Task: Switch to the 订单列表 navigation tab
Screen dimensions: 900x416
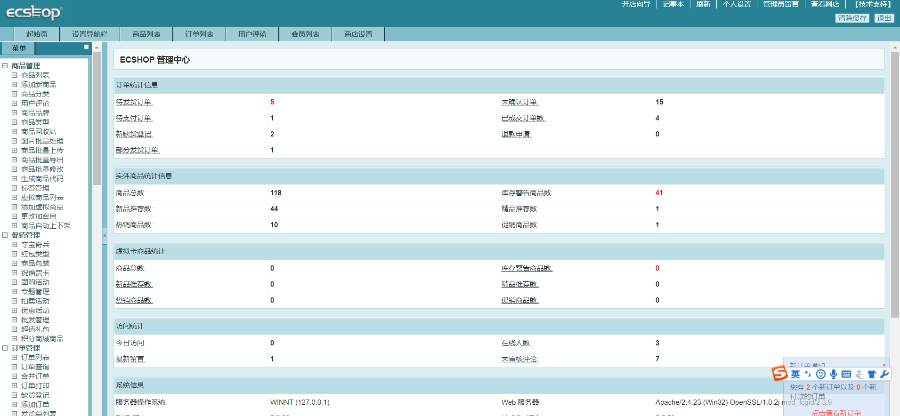Action: (198, 34)
